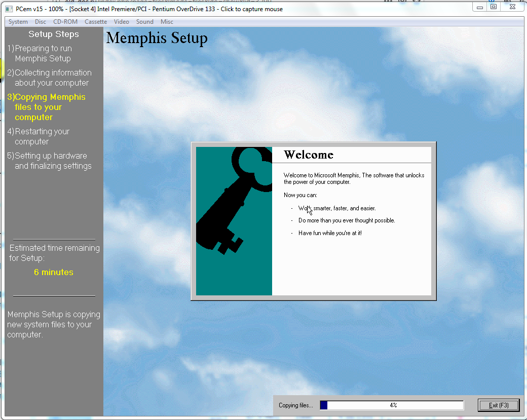Maximize the PCem window
Viewport: 527px width, 420px height.
[x=494, y=7]
